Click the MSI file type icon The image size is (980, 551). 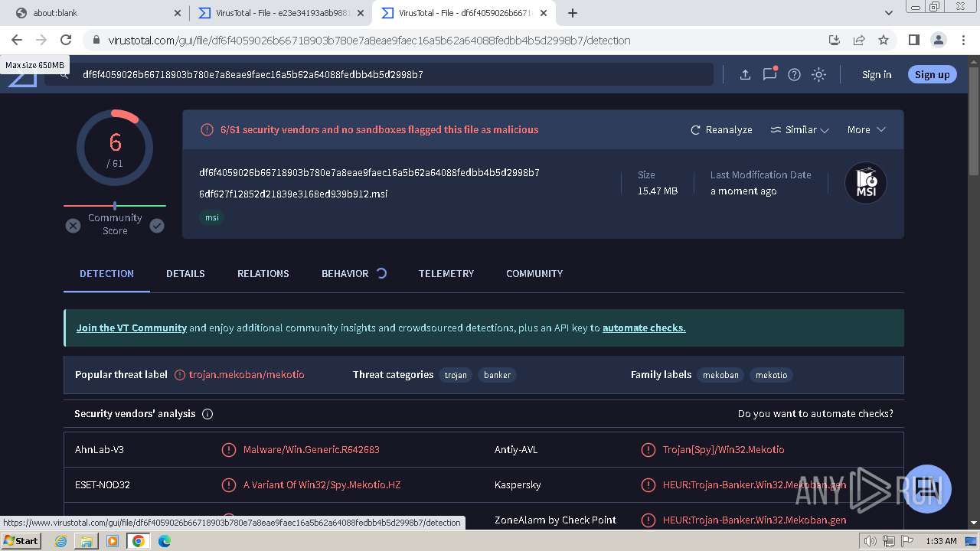tap(866, 184)
